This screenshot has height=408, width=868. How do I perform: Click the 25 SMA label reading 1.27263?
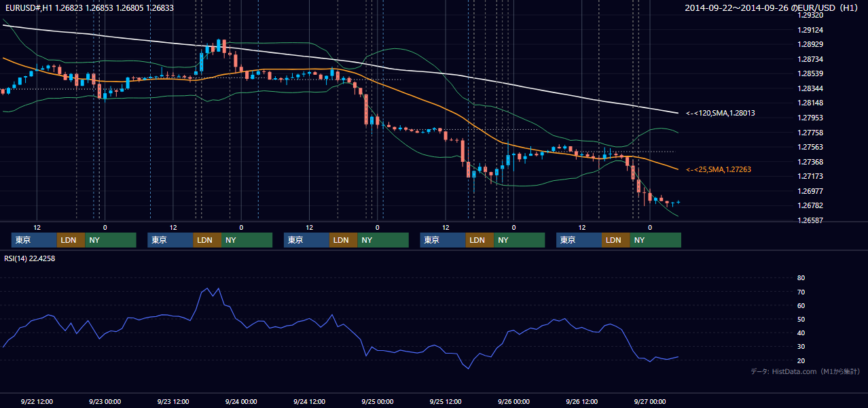point(719,169)
